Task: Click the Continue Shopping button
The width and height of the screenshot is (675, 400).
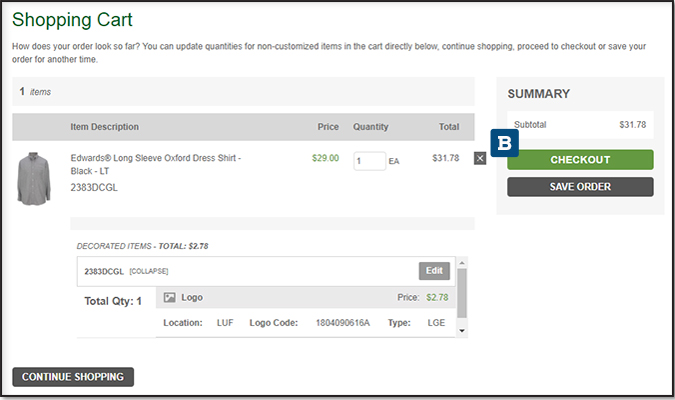Action: [73, 377]
